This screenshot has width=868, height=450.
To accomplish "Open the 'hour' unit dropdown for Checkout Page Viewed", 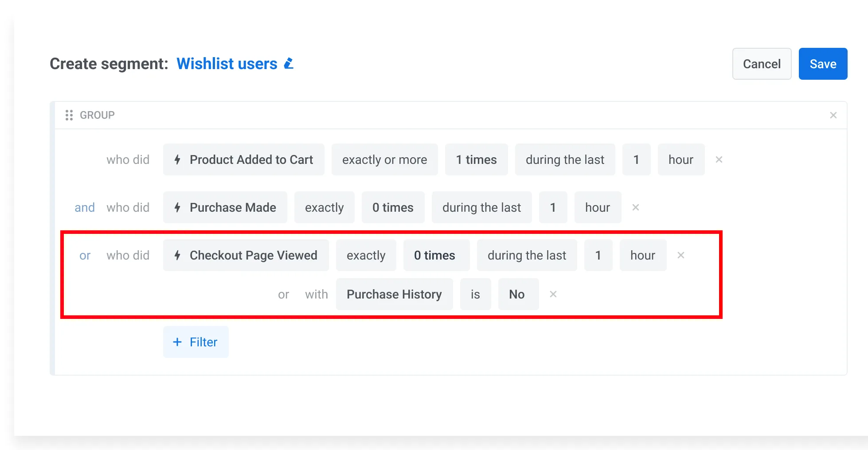I will [643, 255].
